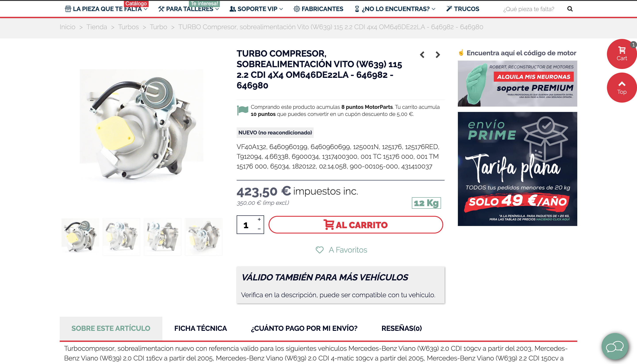Add product with AL CARRITO button
This screenshot has width=637, height=364.
pos(356,225)
